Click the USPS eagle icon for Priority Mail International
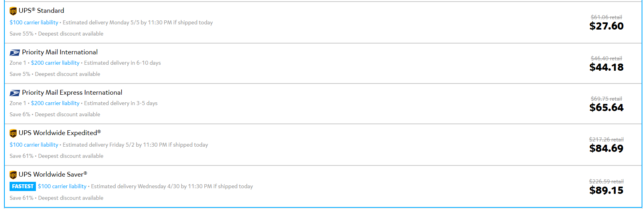The width and height of the screenshot is (644, 209). 15,53
